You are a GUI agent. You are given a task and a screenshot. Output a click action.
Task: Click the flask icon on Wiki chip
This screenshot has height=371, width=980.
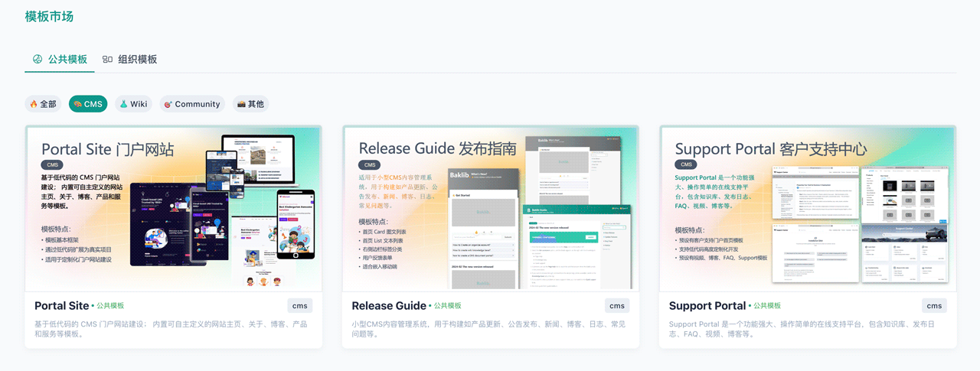(123, 104)
